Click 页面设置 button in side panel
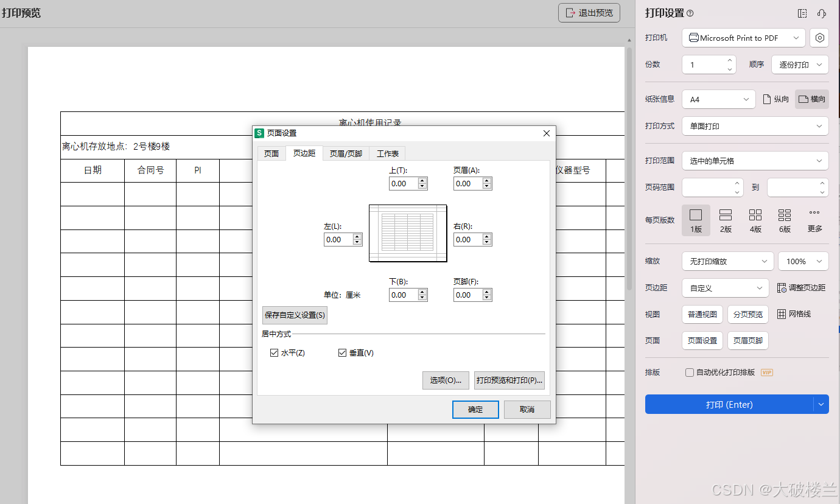The width and height of the screenshot is (840, 504). click(x=702, y=341)
